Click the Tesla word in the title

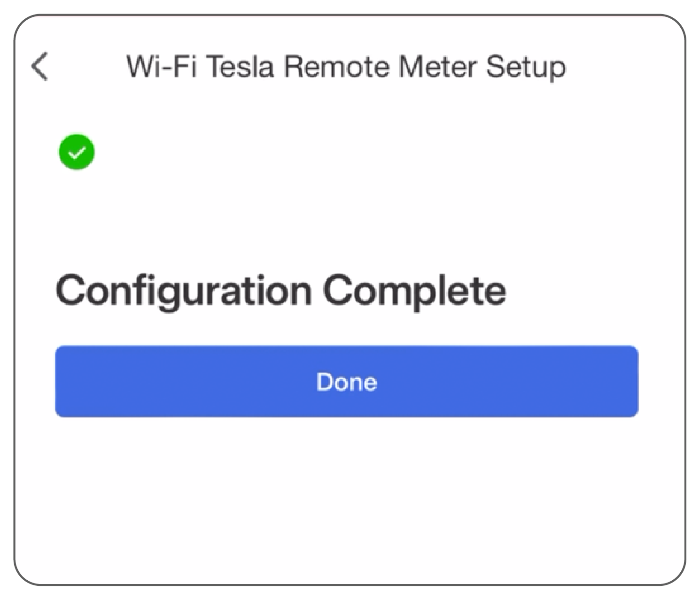pyautogui.click(x=240, y=66)
